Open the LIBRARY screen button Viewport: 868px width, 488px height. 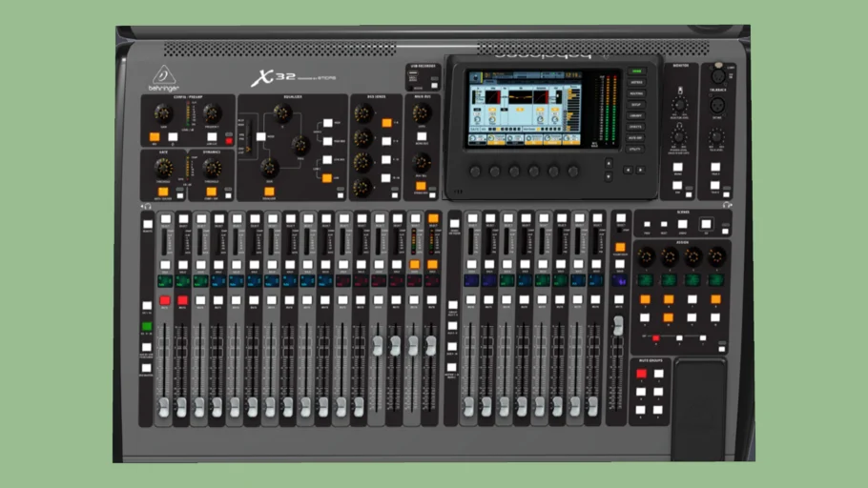636,115
